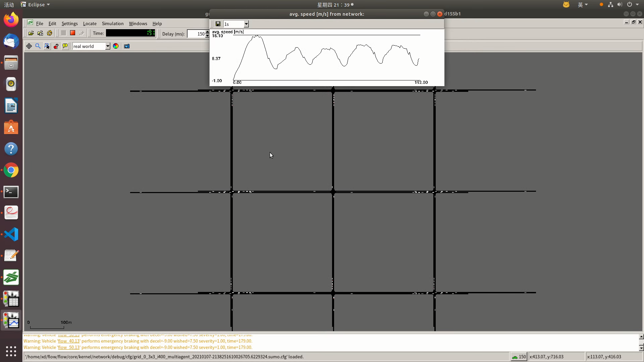
Task: Click the red question mark help icon
Action: [56, 46]
